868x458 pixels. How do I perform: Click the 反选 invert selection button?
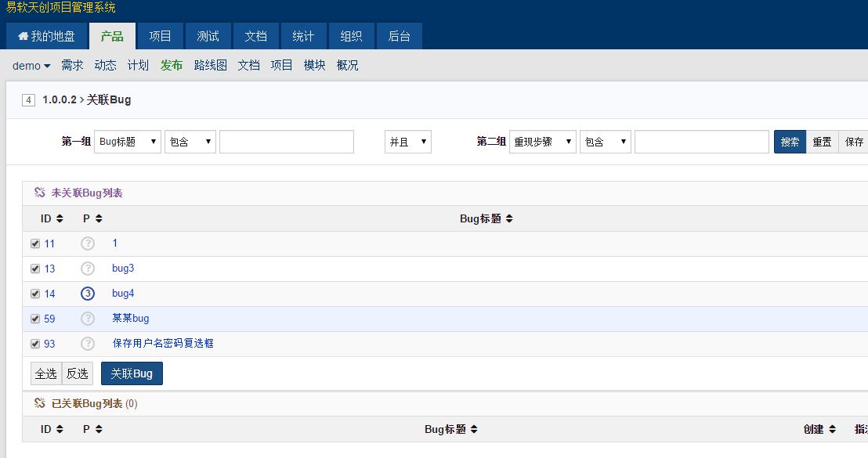[x=77, y=373]
